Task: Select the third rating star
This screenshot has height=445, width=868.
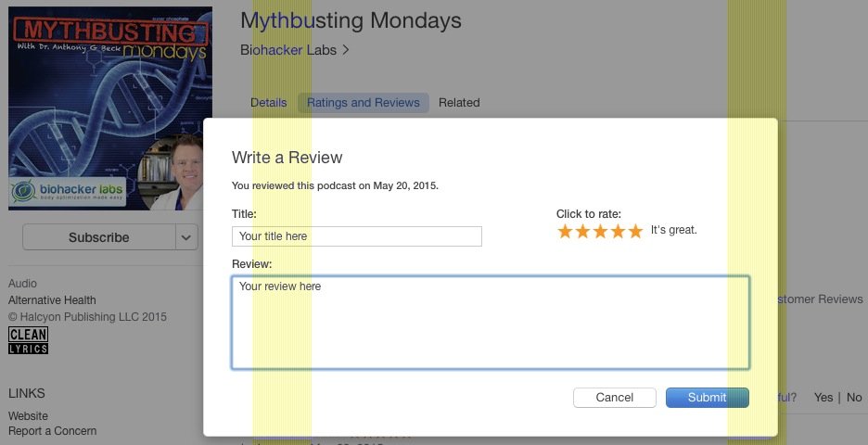Action: (x=600, y=231)
